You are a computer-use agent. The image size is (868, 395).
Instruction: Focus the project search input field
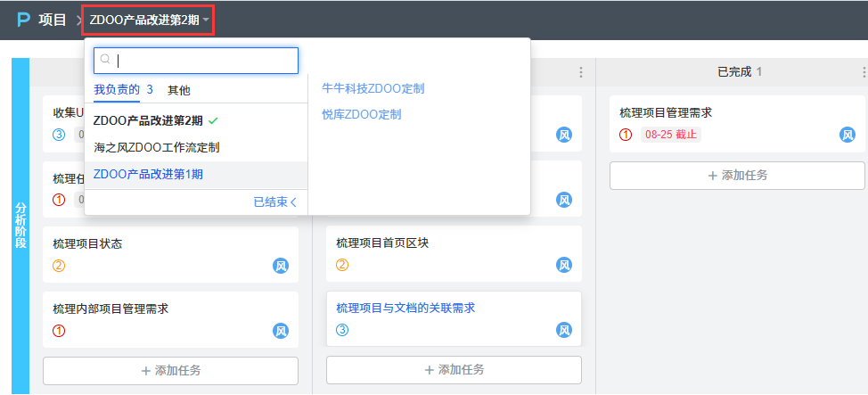click(196, 61)
